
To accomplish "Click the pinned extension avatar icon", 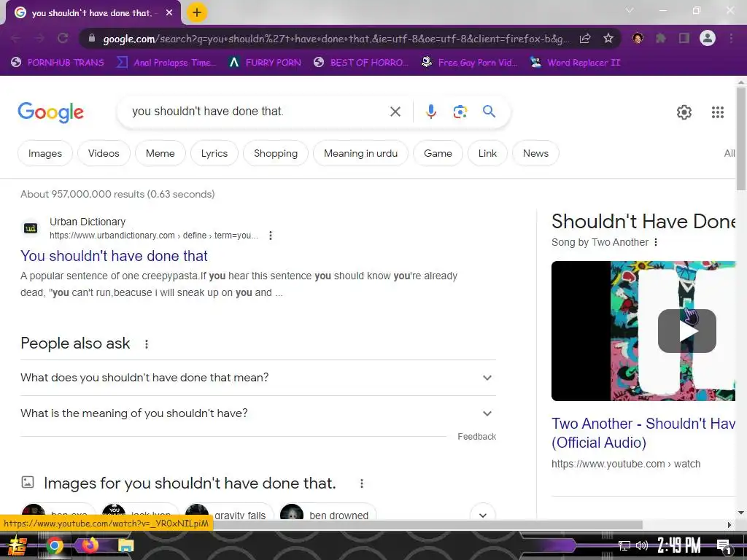I will (638, 38).
